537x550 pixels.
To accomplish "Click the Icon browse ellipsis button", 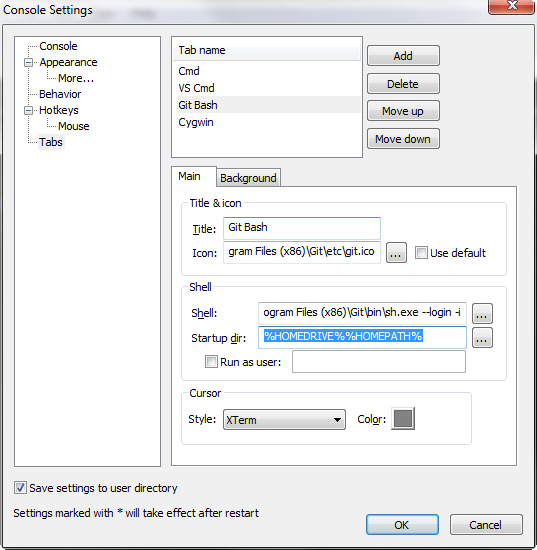I will point(396,253).
